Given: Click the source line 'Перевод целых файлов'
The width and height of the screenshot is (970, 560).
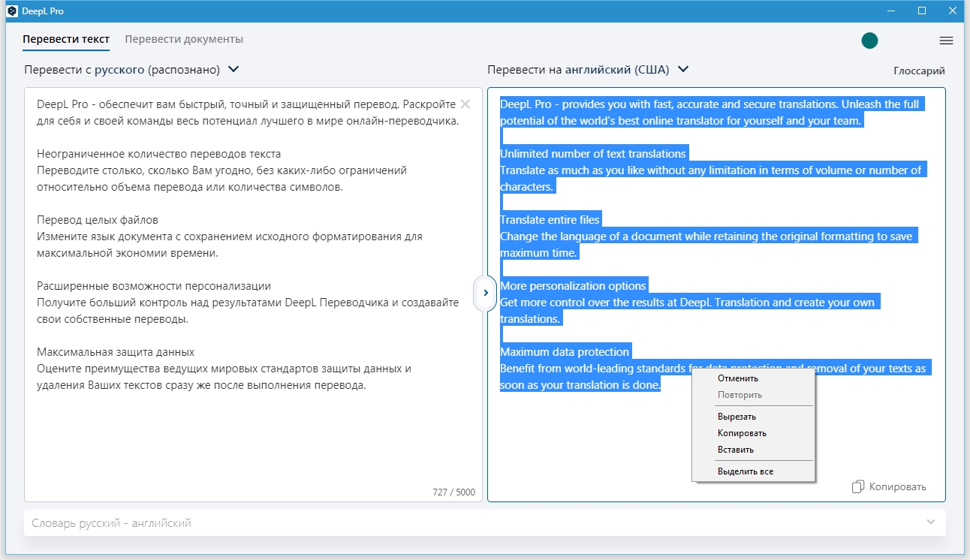Looking at the screenshot, I should pos(98,220).
